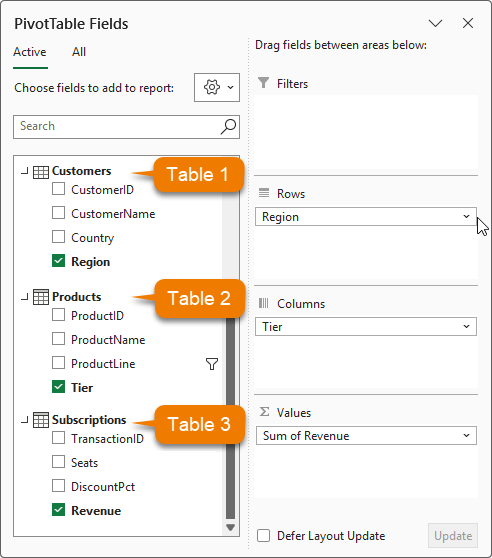Uncheck the Region field
This screenshot has width=492, height=558.
coord(58,261)
